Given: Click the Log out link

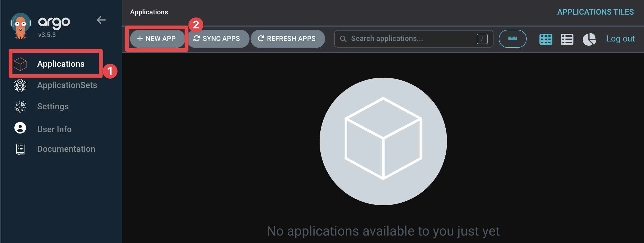Looking at the screenshot, I should pyautogui.click(x=621, y=39).
